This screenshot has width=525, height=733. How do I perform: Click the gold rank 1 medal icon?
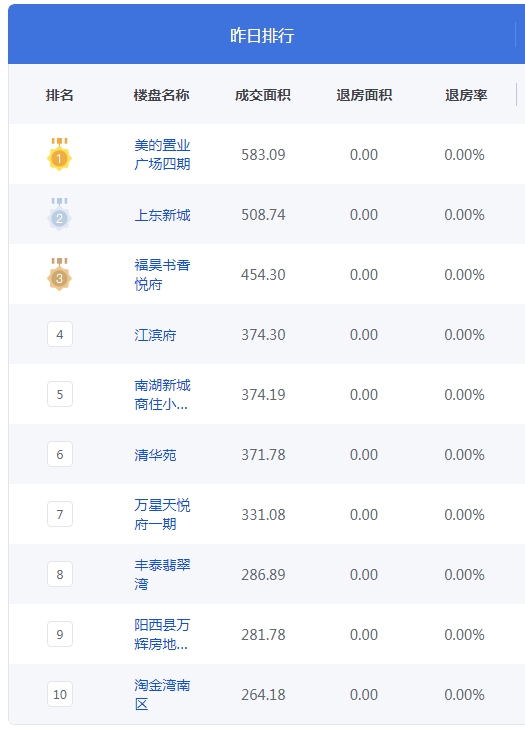(59, 154)
